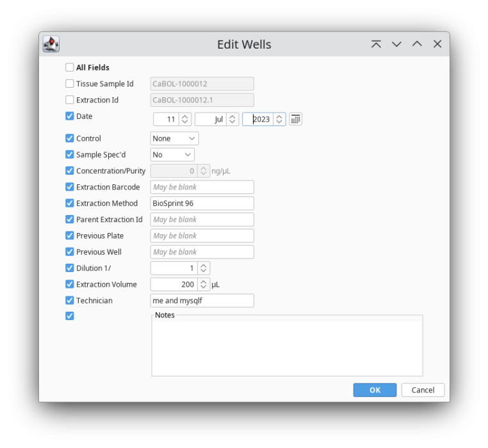The image size is (488, 448).
Task: Check the Tissue Sample Id checkbox
Action: (70, 84)
